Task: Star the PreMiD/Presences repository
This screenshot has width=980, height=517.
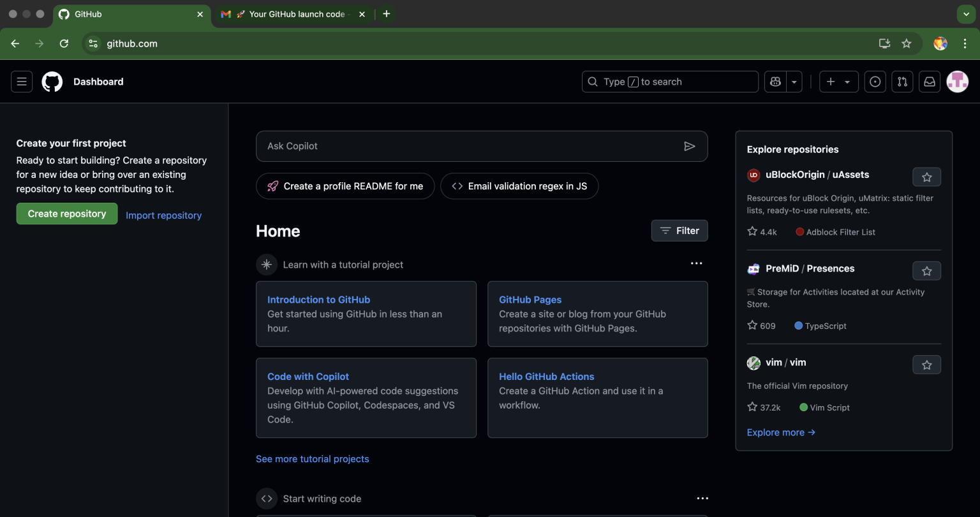Action: [926, 270]
